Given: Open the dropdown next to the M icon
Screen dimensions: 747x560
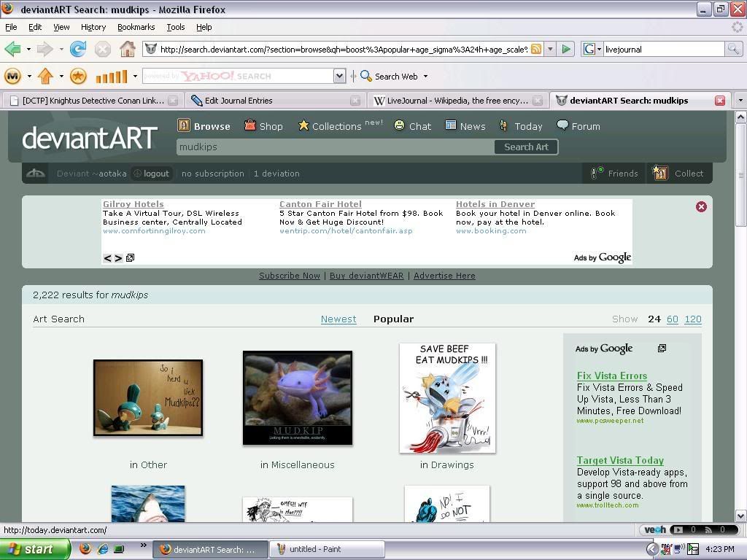Looking at the screenshot, I should 29,76.
